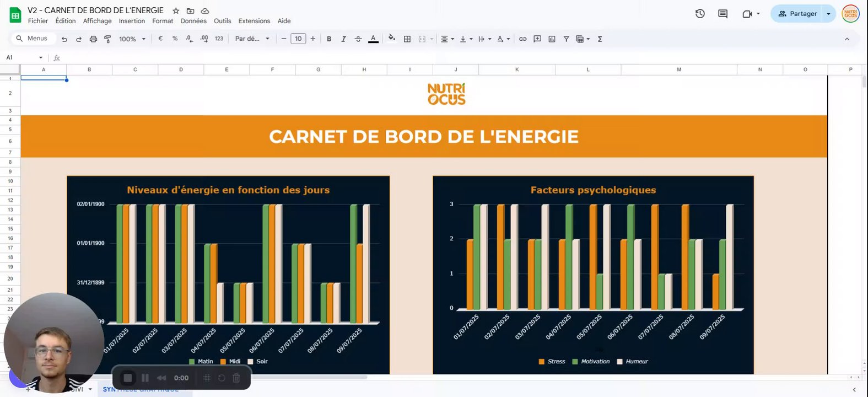The image size is (868, 397).
Task: Open the cell borders tool
Action: coord(407,39)
